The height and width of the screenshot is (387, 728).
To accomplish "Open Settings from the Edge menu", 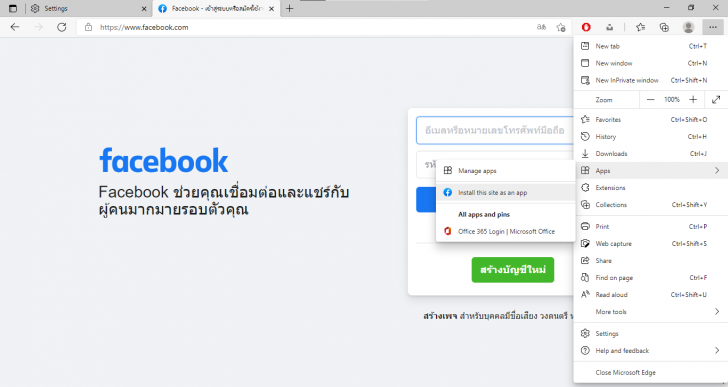I will click(650, 334).
